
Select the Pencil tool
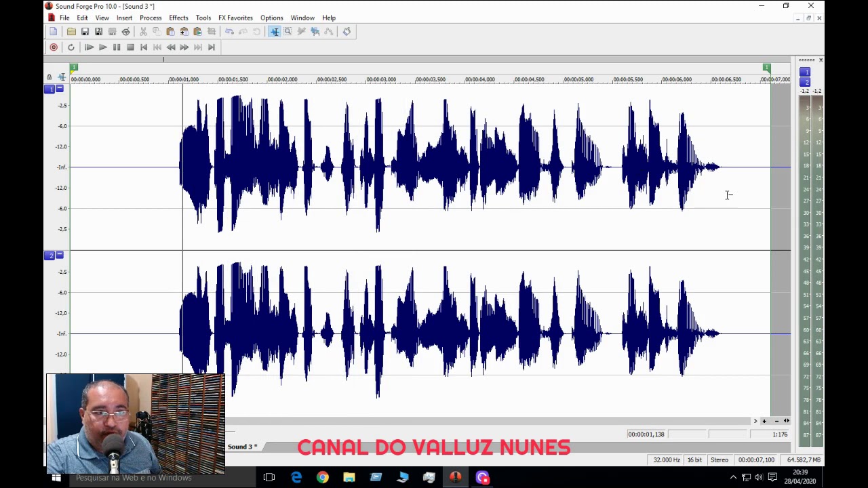pos(301,32)
